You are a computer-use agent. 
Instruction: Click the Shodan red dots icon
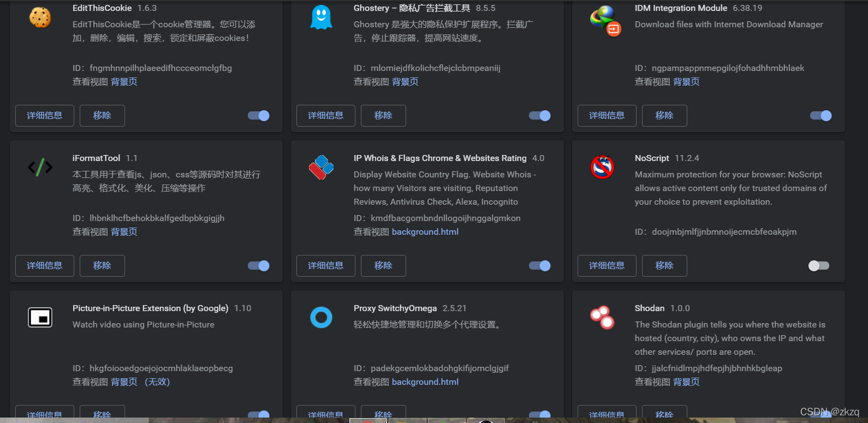tap(602, 317)
